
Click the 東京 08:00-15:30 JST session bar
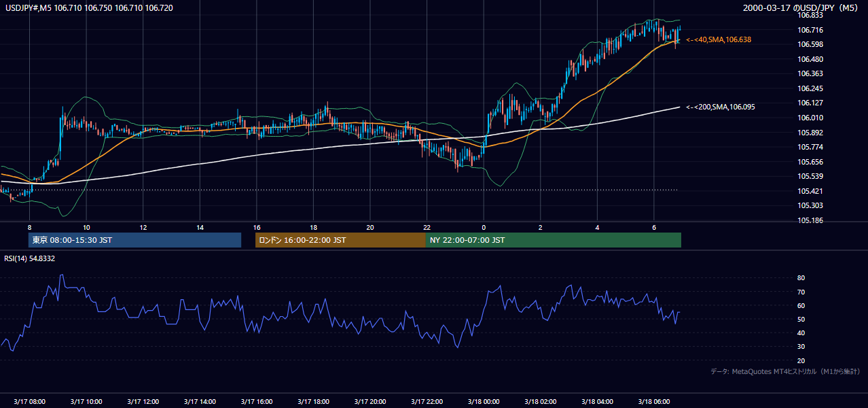(x=134, y=240)
